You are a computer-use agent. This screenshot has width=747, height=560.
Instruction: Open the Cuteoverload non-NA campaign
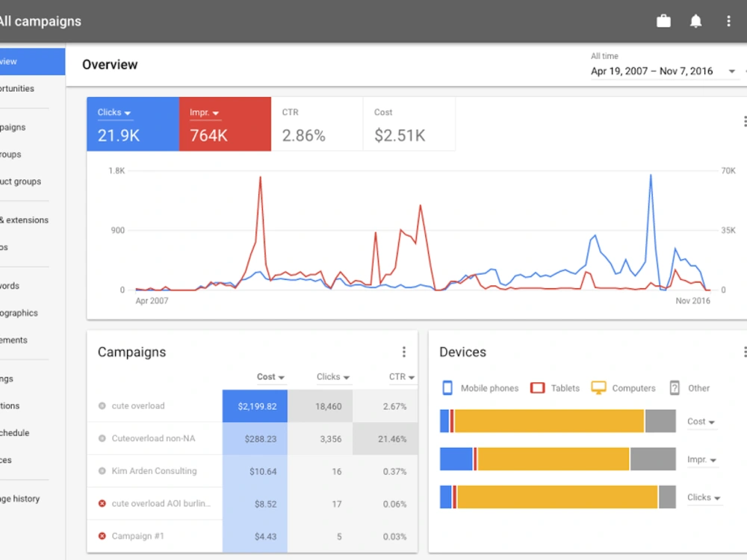point(153,438)
